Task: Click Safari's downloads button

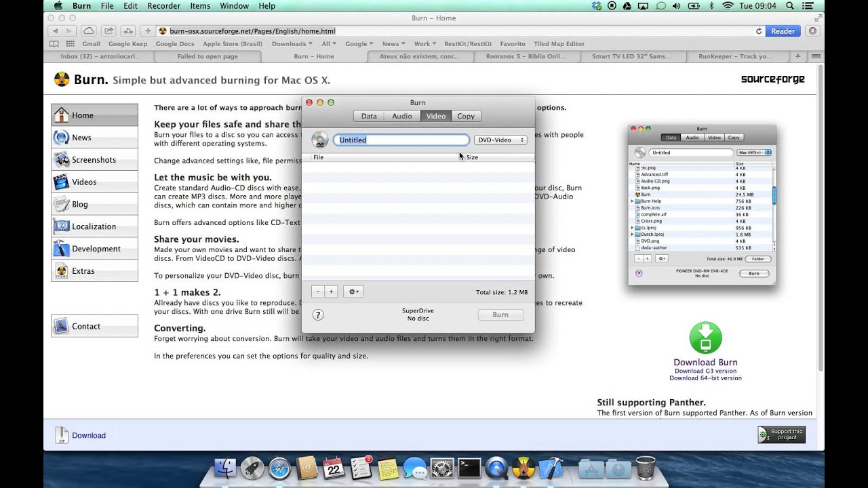Action: tap(812, 31)
